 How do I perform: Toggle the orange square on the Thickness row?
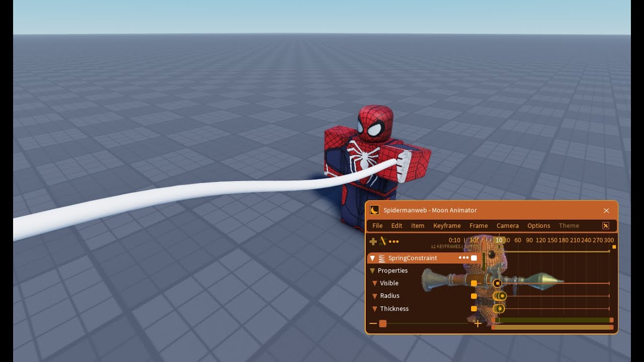(x=474, y=309)
